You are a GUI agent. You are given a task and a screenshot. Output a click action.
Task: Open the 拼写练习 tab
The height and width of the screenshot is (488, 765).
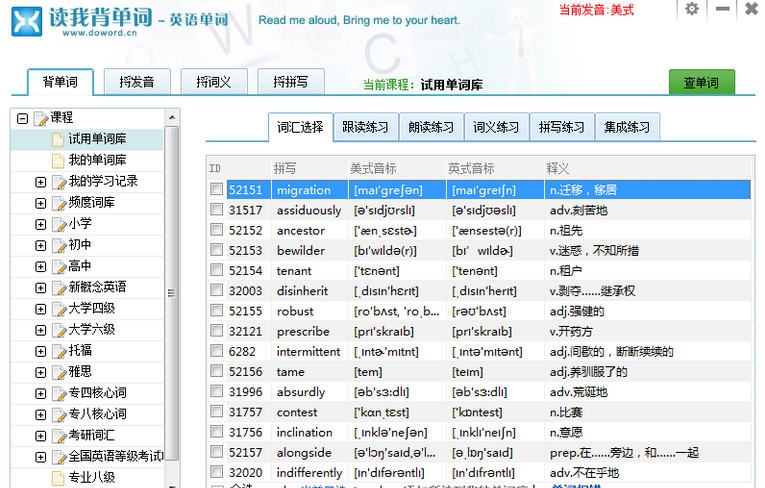pyautogui.click(x=562, y=127)
